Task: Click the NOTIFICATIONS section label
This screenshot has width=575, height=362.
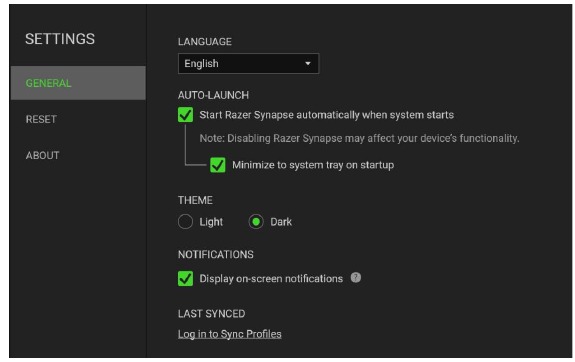Action: (216, 255)
